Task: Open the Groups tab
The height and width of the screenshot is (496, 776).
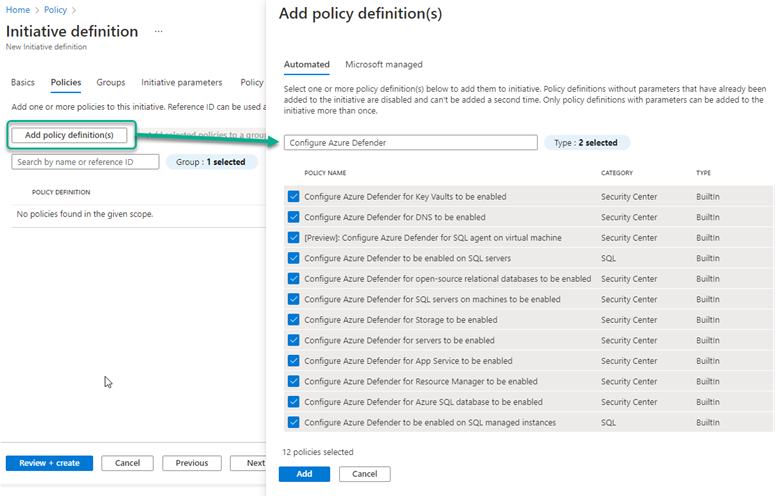Action: tap(111, 83)
